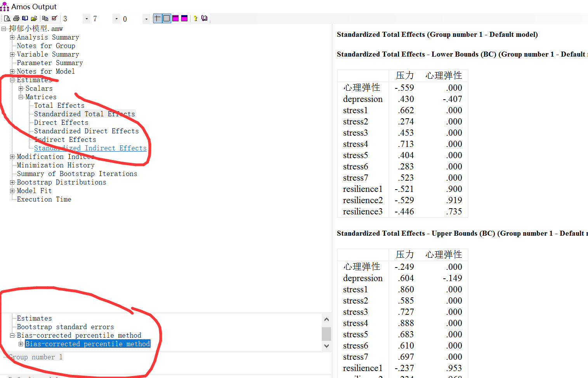Expand the highlighted Bias-corrected percentile method node
Screen dimensions: 588x378
click(x=21, y=344)
